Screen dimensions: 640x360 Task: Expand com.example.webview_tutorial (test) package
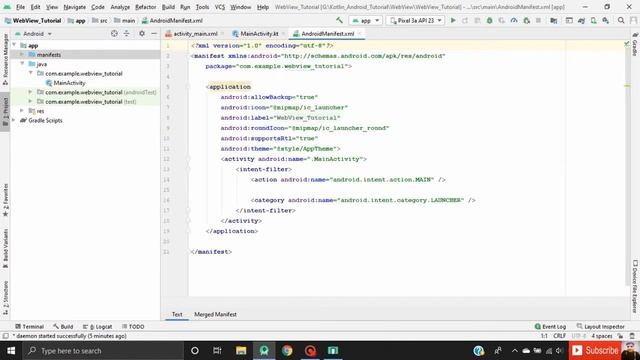30,102
